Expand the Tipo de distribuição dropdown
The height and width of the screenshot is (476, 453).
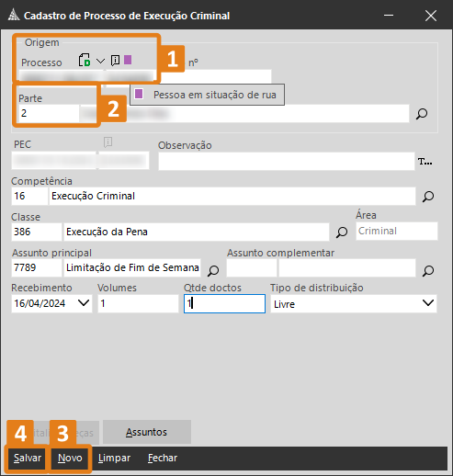[x=428, y=303]
